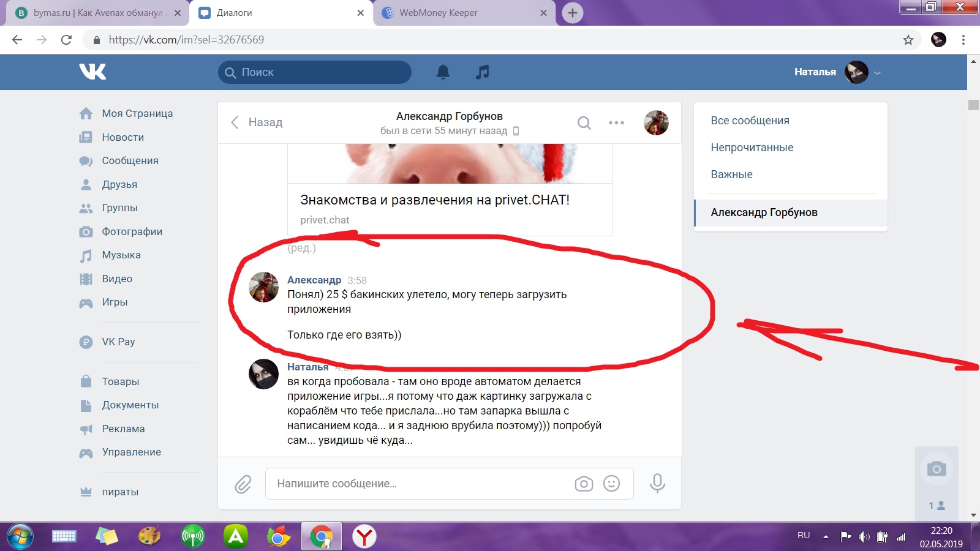Select Непрочитанные messages filter
Viewport: 980px width, 551px height.
tap(752, 148)
